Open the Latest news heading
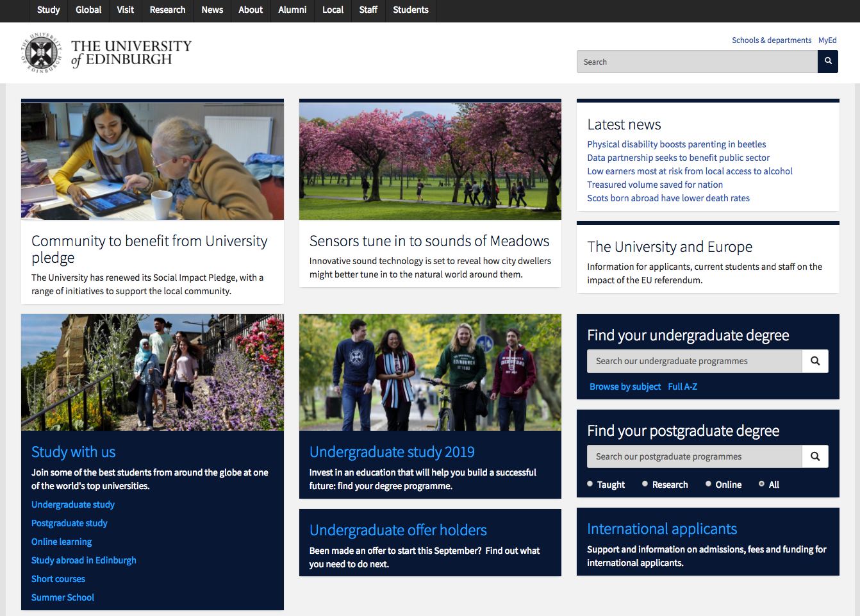 (624, 124)
